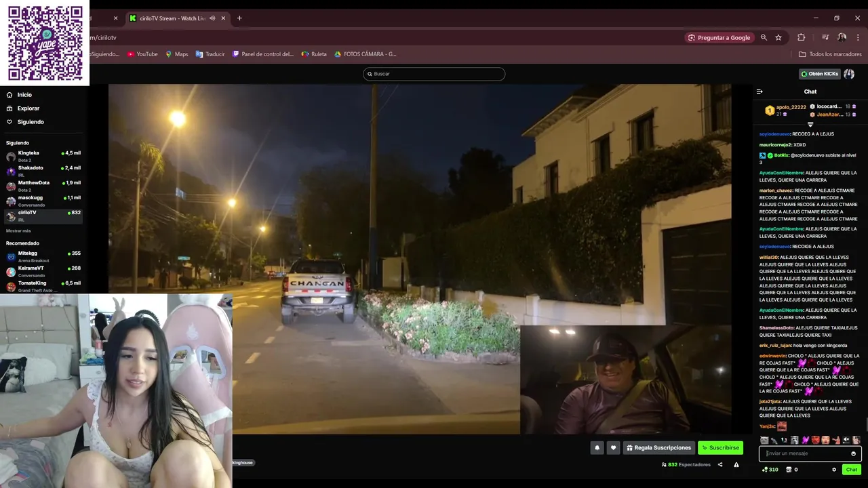
Task: Click the Buscar search field
Action: (x=434, y=74)
